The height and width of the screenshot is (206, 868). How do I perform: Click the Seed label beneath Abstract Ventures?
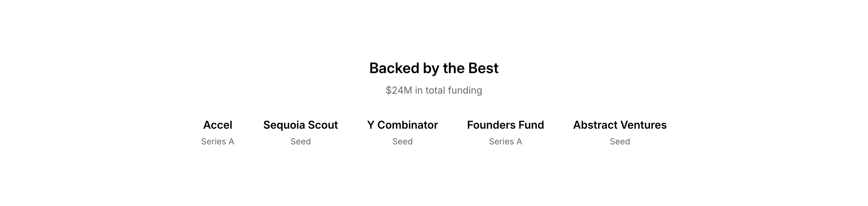[x=620, y=141]
